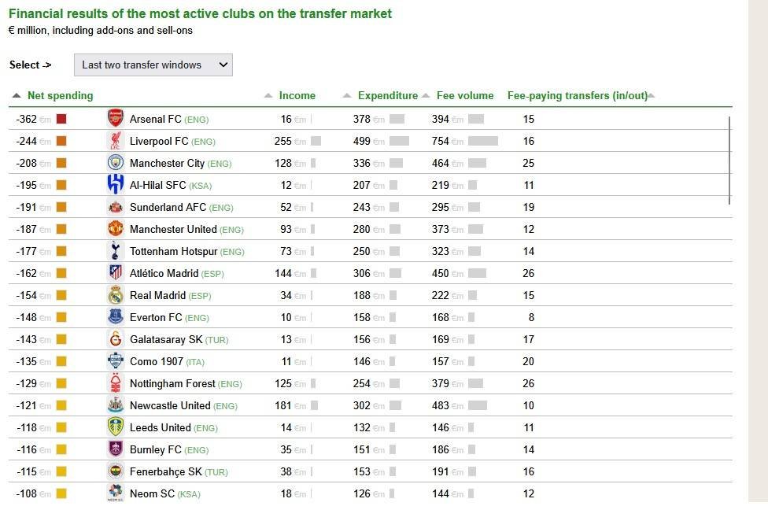
Task: Click the Arsenal FC club crest
Action: click(x=116, y=119)
